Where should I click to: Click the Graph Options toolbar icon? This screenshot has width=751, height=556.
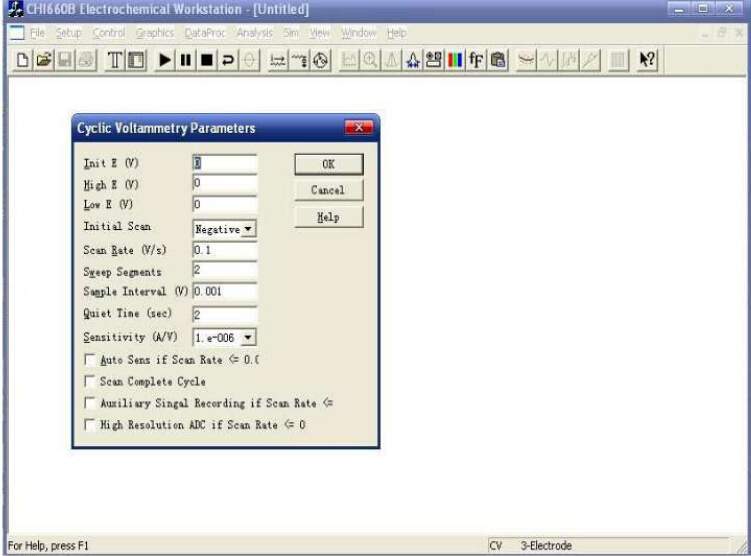tap(434, 60)
